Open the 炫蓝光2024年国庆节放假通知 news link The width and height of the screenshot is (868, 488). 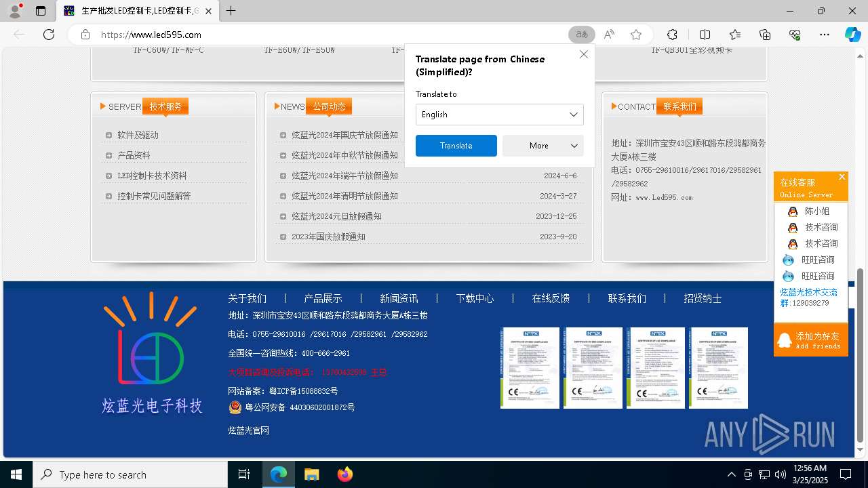344,135
